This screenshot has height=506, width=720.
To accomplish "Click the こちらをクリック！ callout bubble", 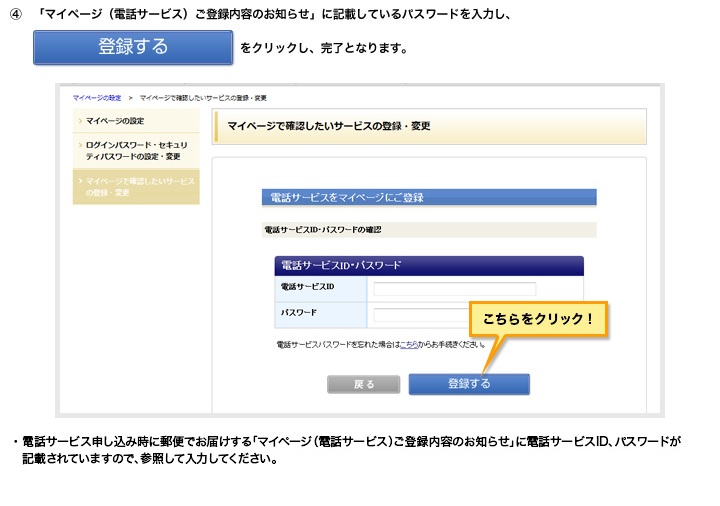I will pyautogui.click(x=537, y=318).
